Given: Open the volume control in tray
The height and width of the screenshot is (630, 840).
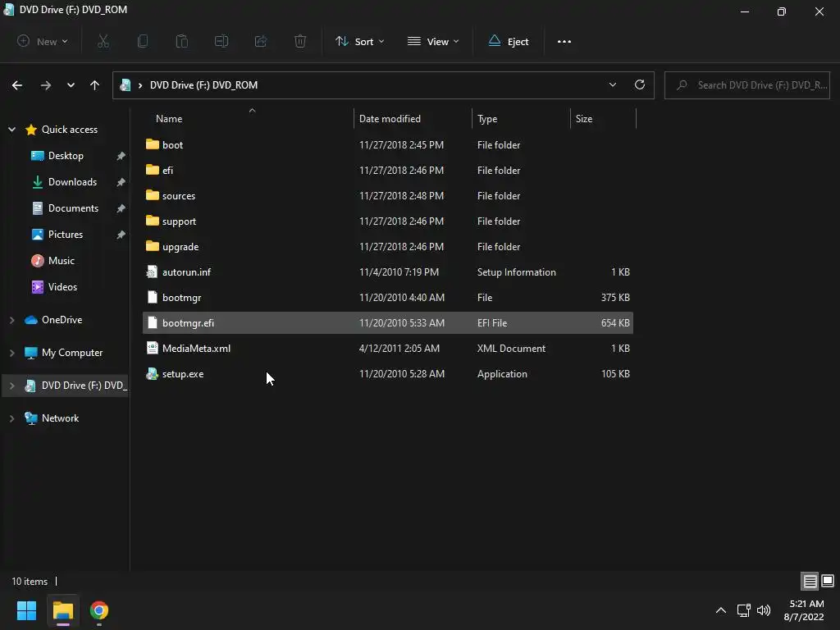Looking at the screenshot, I should pos(764,610).
